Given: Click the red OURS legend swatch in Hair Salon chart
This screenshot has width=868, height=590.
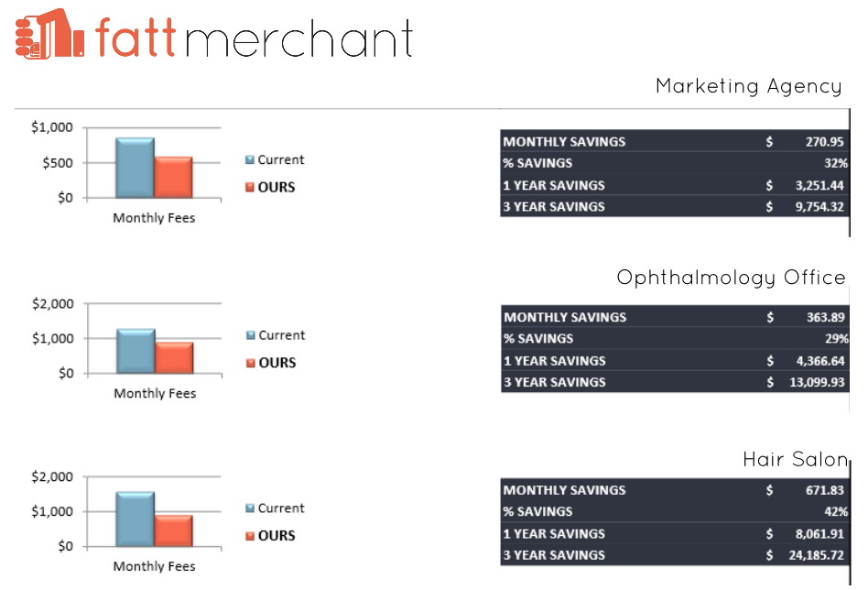Looking at the screenshot, I should pyautogui.click(x=250, y=536).
